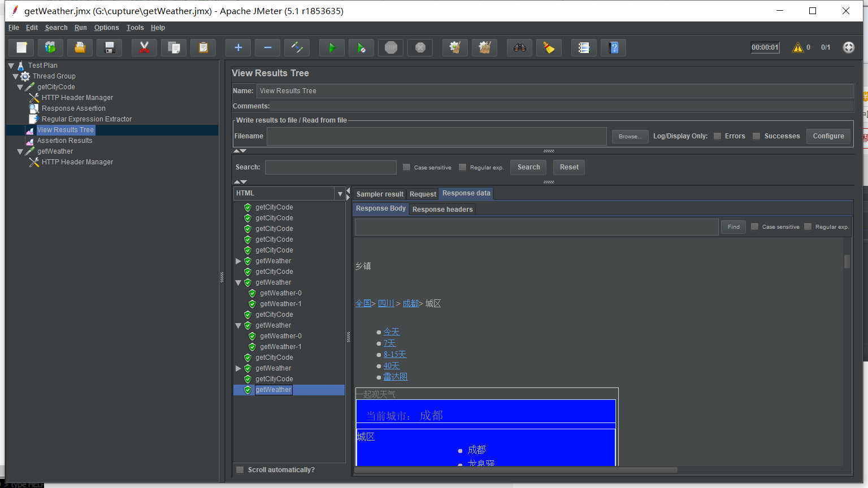Click the warning triangle log indicator
This screenshot has height=488, width=868.
(x=798, y=47)
